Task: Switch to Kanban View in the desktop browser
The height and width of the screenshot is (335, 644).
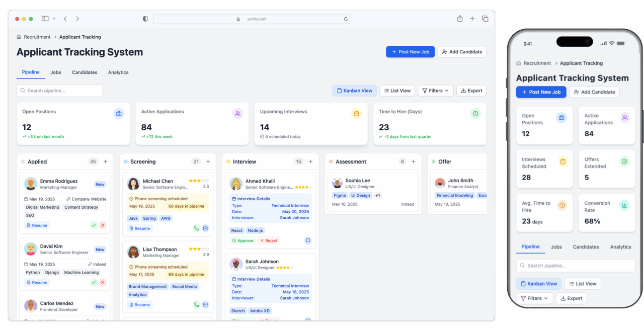Action: (354, 91)
